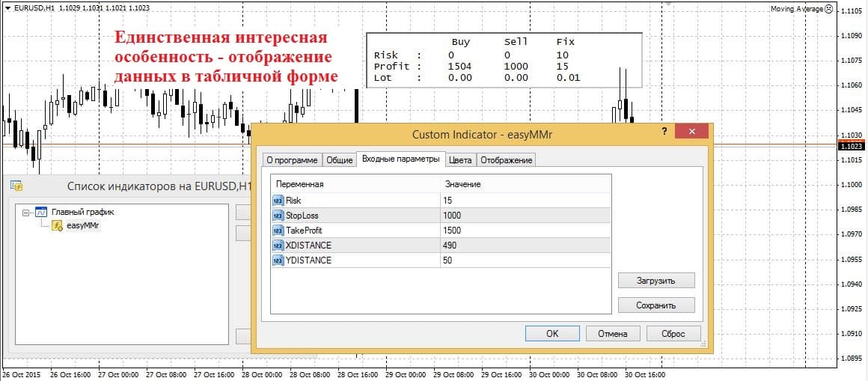The width and height of the screenshot is (868, 381).
Task: Click the Главный график chart icon
Action: [x=41, y=212]
